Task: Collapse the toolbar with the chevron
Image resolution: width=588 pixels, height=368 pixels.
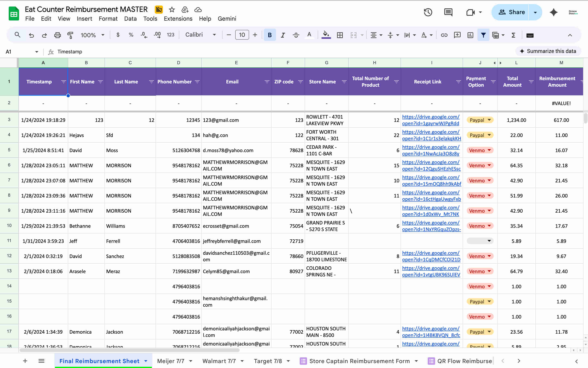Action: [570, 35]
